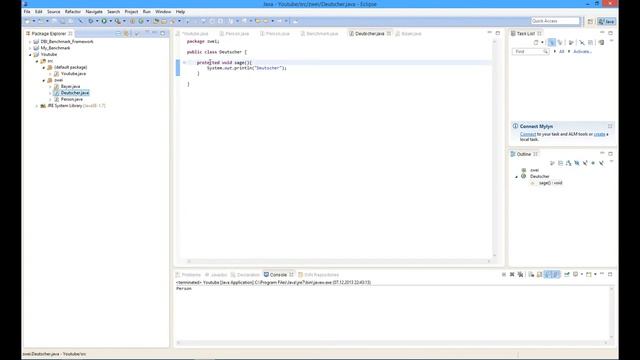
Task: Click Collapse All in Package Explorer
Action: pyautogui.click(x=118, y=33)
